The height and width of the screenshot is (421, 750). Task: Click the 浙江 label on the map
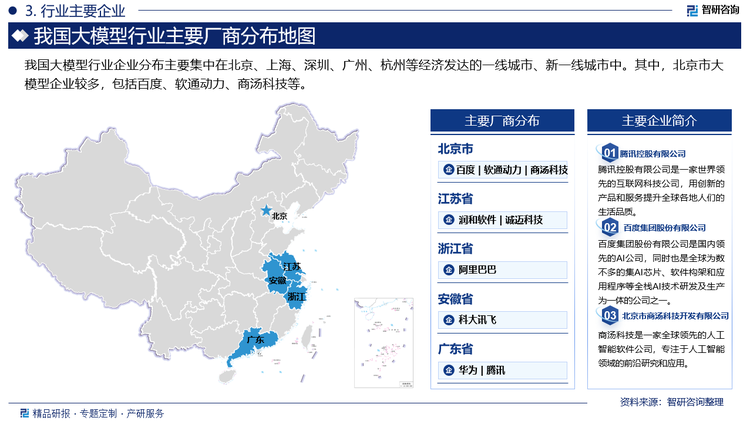pyautogui.click(x=296, y=297)
